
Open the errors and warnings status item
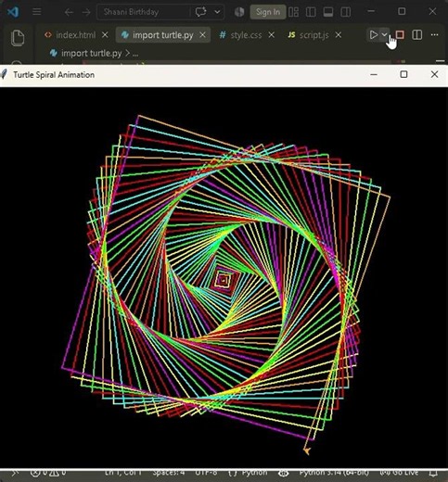[48, 473]
